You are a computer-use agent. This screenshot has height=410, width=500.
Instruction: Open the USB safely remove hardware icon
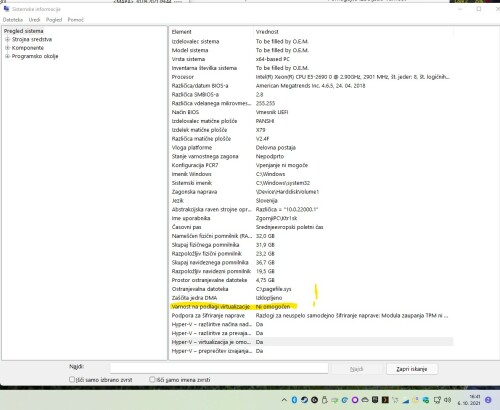325,400
